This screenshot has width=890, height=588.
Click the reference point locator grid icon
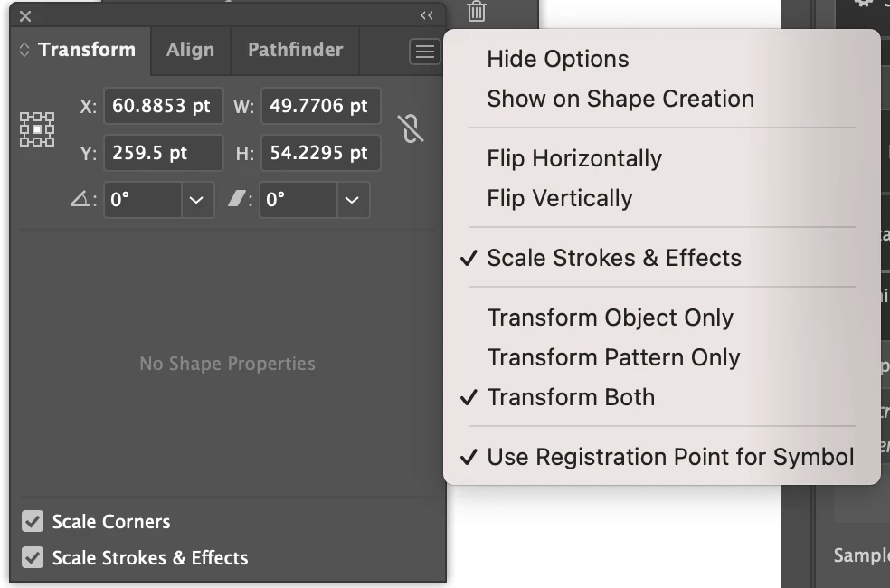(x=37, y=129)
